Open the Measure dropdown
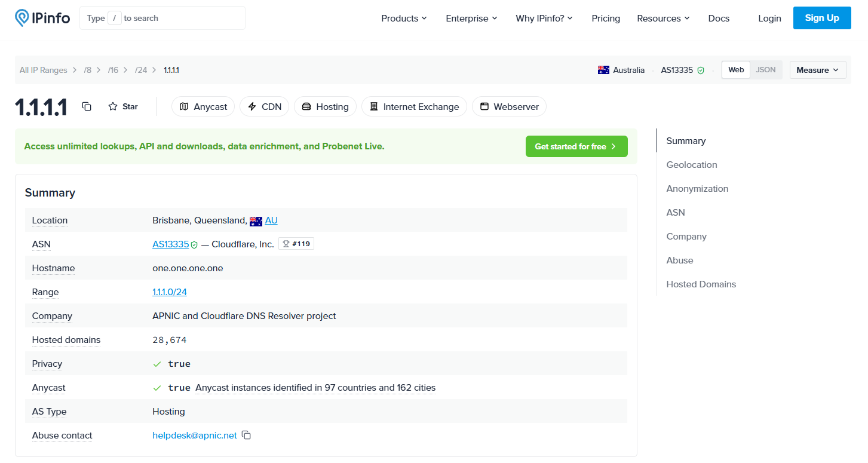 [x=818, y=70]
